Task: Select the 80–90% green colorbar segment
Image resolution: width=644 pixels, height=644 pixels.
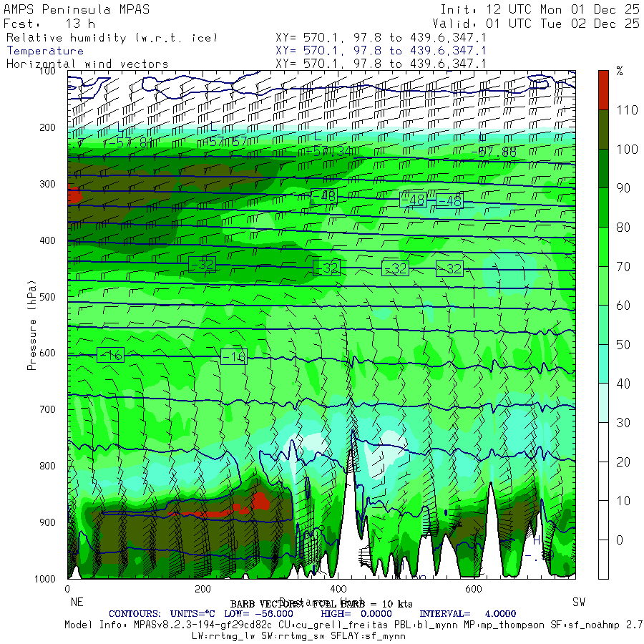Action: (603, 208)
